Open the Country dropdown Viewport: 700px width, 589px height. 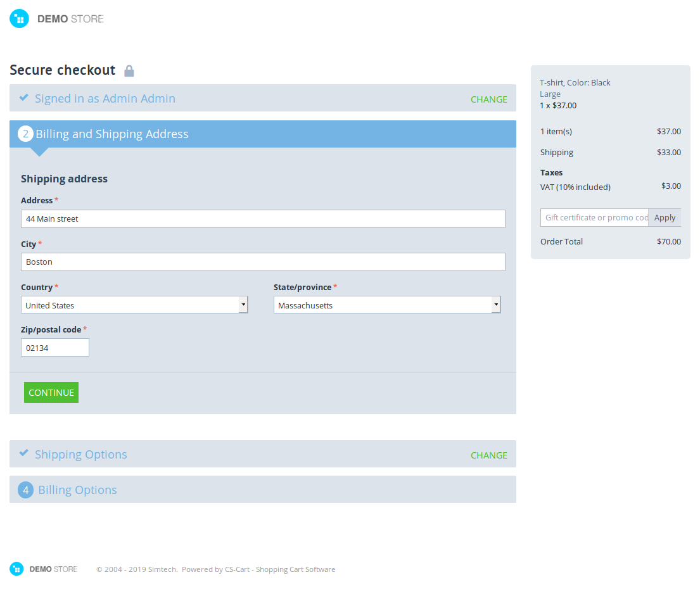pyautogui.click(x=134, y=305)
